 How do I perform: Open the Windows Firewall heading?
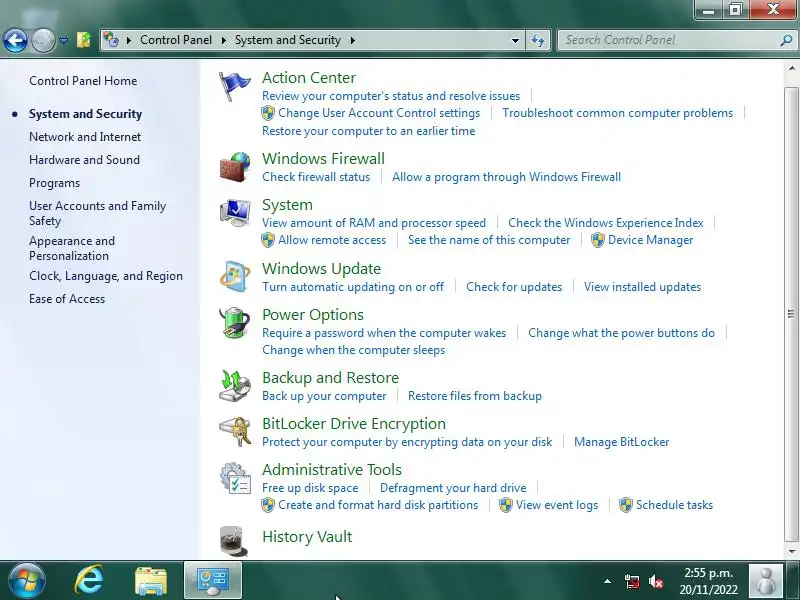pos(323,159)
